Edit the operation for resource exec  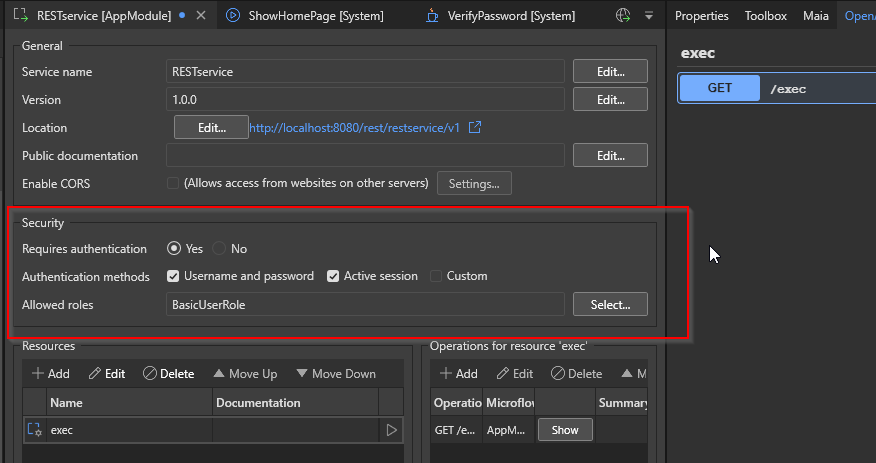tap(515, 374)
